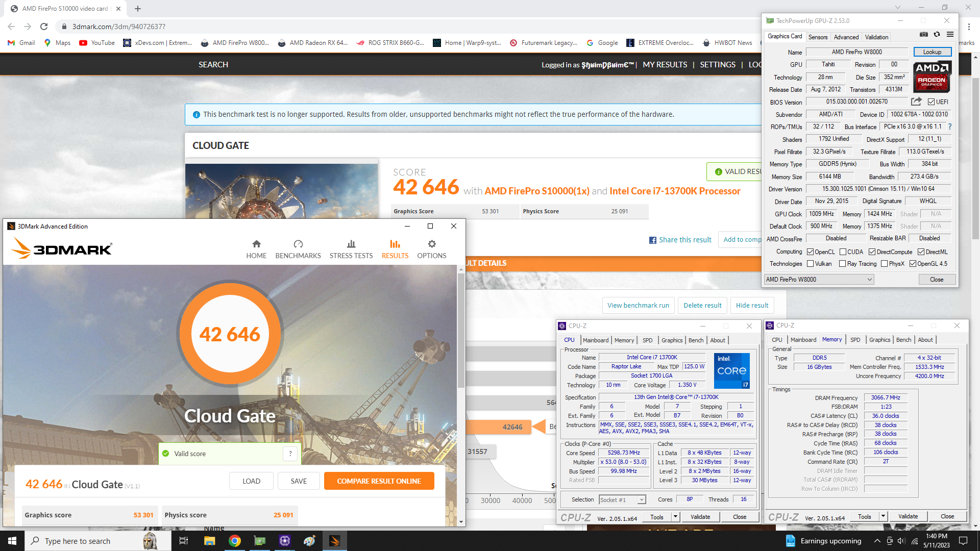Open the Tools dropdown arrow in the left CPU-Z window

(x=675, y=517)
